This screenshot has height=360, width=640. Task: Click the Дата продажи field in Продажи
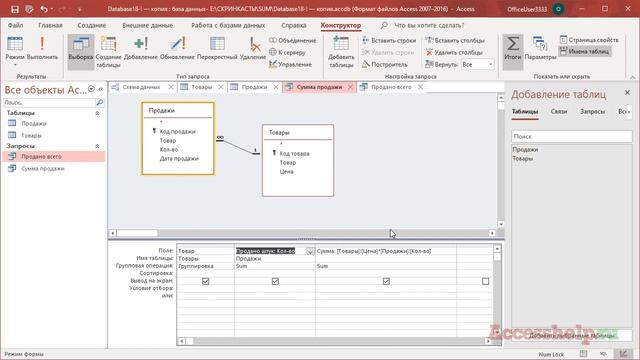179,159
